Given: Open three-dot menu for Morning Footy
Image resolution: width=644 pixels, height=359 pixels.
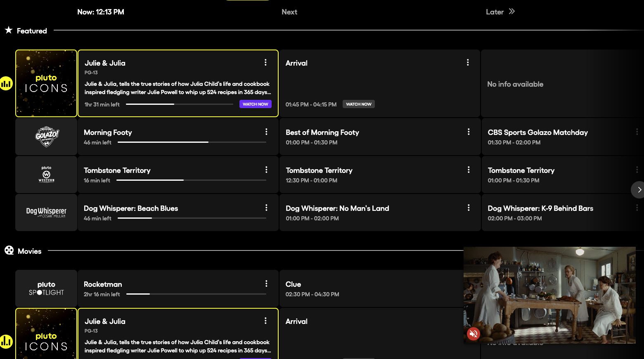Looking at the screenshot, I should [266, 132].
